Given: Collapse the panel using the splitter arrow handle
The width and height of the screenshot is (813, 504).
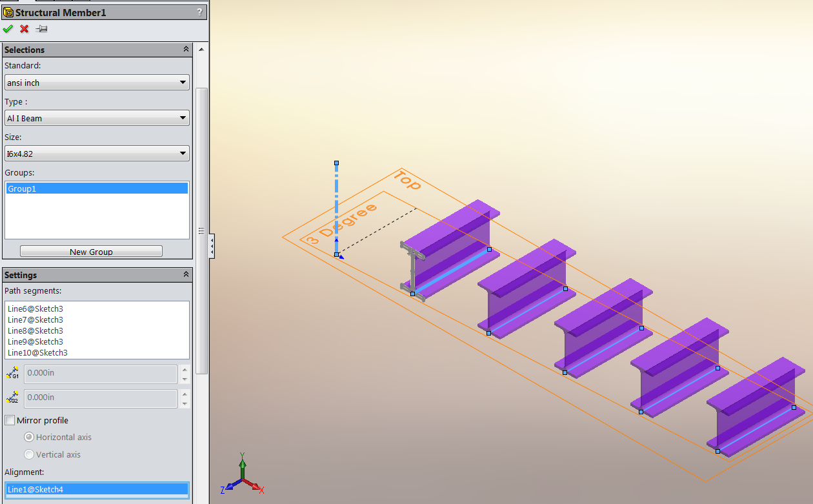Looking at the screenshot, I should pyautogui.click(x=212, y=247).
